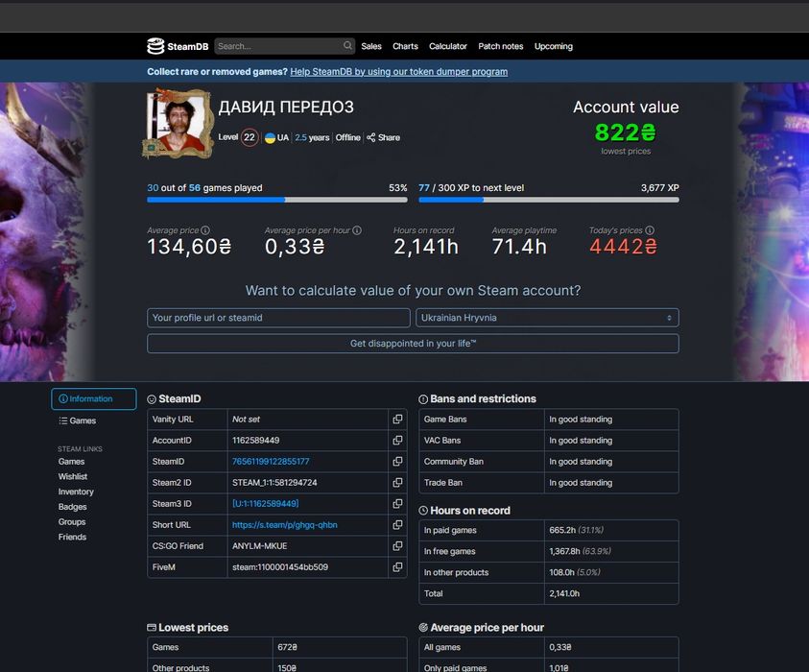This screenshot has width=809, height=672.
Task: Click the 1,367.8h free games value
Action: coord(564,551)
